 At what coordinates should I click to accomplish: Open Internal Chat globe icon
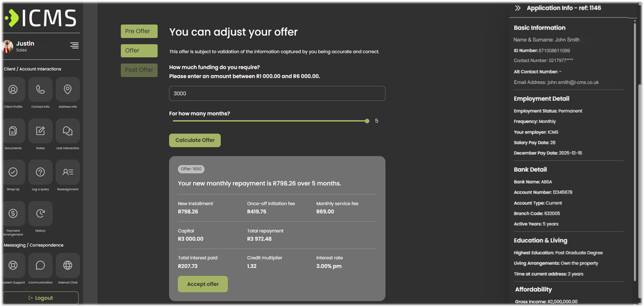(67, 265)
